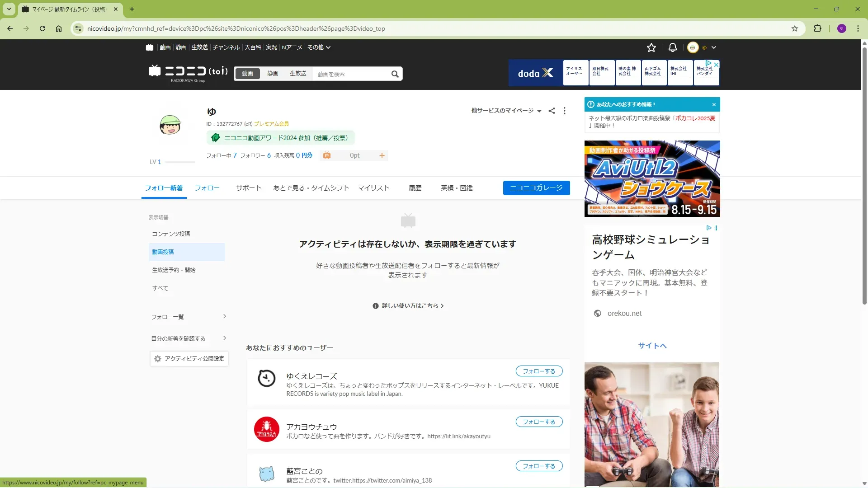The width and height of the screenshot is (868, 488).
Task: Open the 履歴 tab
Action: click(415, 188)
